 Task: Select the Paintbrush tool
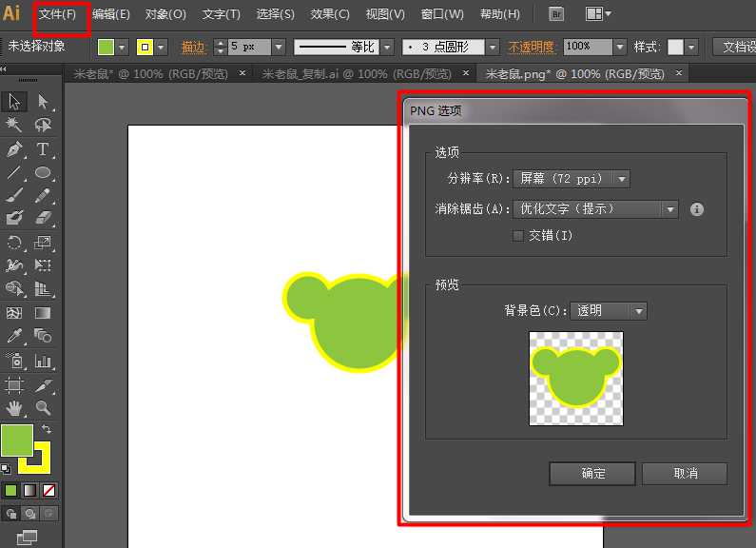click(14, 195)
